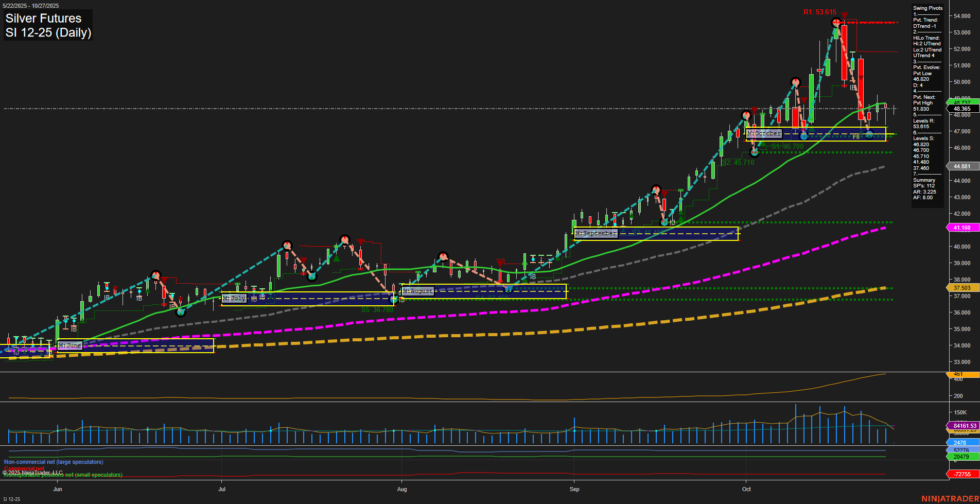The image size is (980, 504).
Task: Click the 48.365 current price marker on axis
Action: (x=962, y=108)
